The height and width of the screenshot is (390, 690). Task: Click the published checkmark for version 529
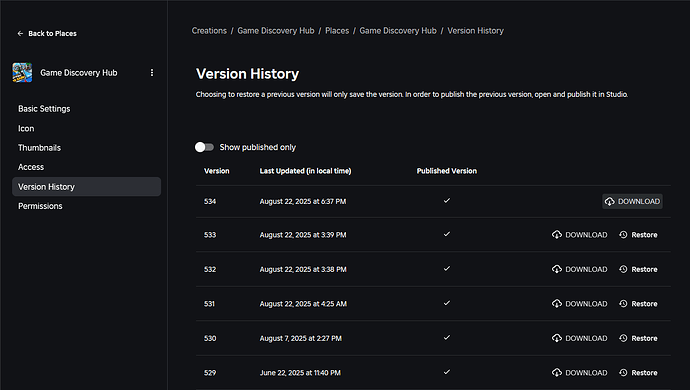click(x=447, y=372)
